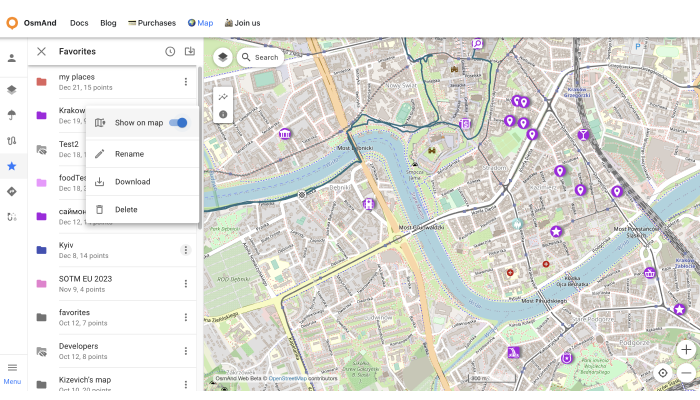Click the clock icon in Favorites header
The height and width of the screenshot is (400, 700).
click(170, 51)
